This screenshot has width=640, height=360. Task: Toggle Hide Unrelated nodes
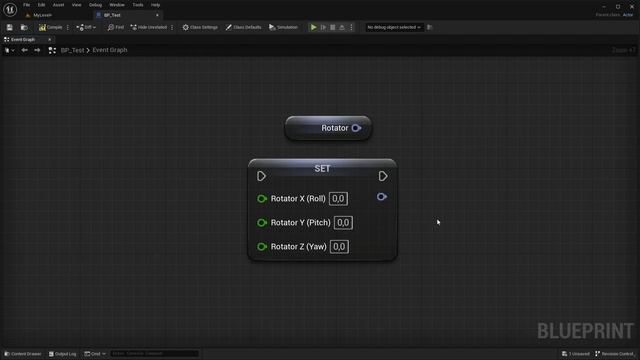coord(149,27)
